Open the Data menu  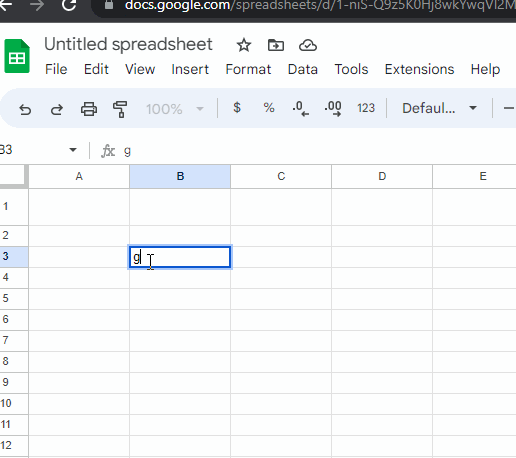tap(303, 69)
